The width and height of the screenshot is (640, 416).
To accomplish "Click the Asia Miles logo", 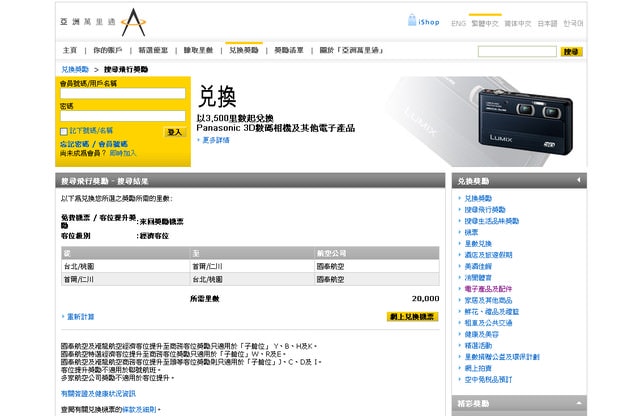I will coord(103,22).
